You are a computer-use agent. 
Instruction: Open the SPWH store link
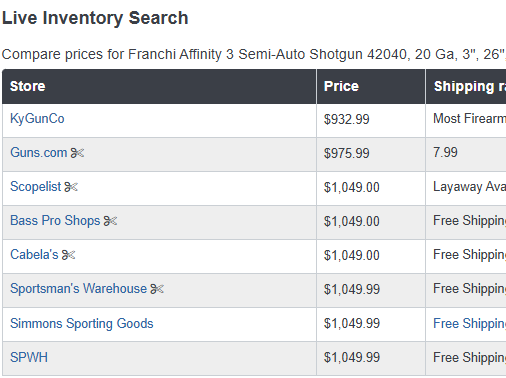click(x=29, y=357)
